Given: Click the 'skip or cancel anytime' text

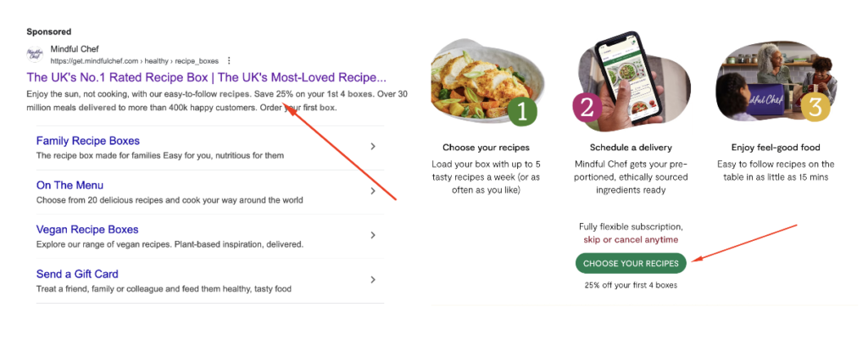Looking at the screenshot, I should (x=631, y=240).
